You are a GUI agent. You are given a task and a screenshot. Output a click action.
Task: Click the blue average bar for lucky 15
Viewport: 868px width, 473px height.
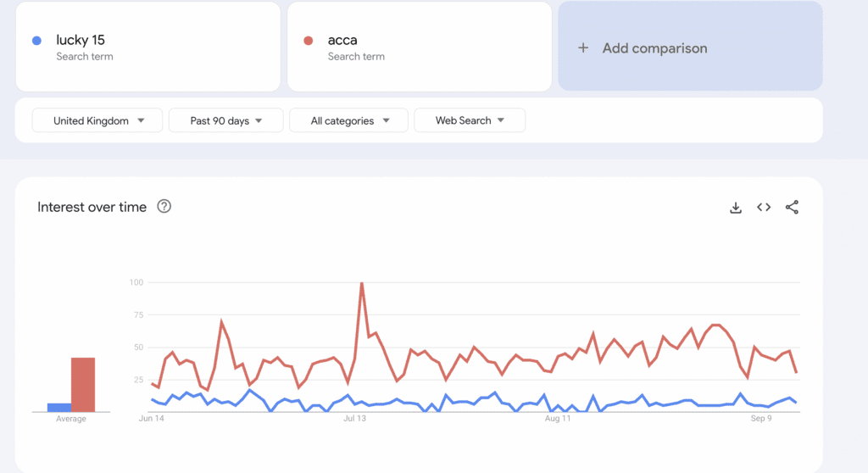(59, 408)
